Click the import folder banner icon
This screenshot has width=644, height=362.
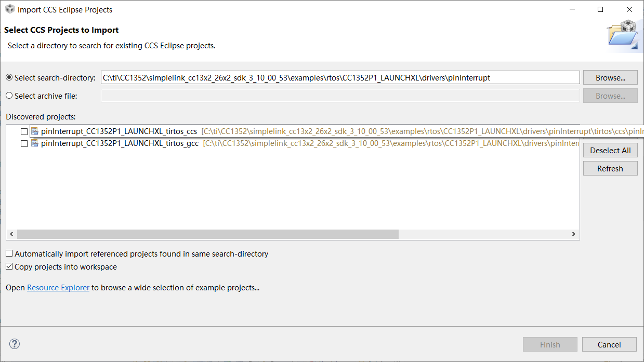(x=623, y=35)
